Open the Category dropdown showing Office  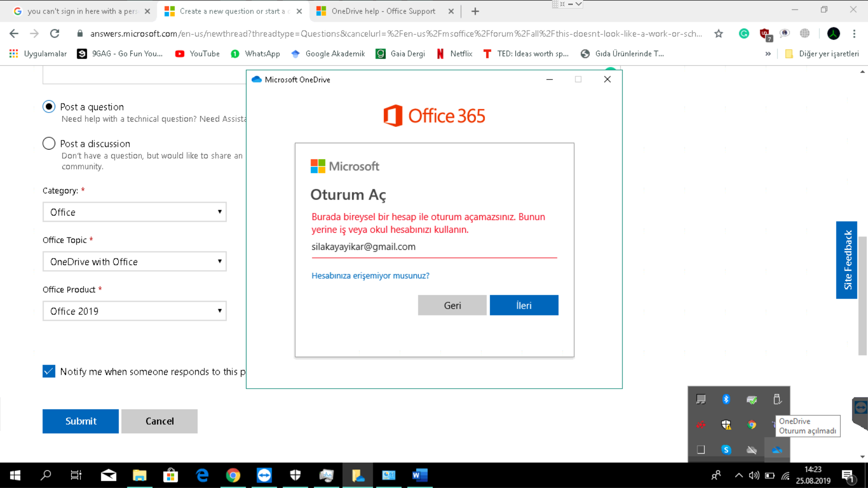(x=135, y=212)
